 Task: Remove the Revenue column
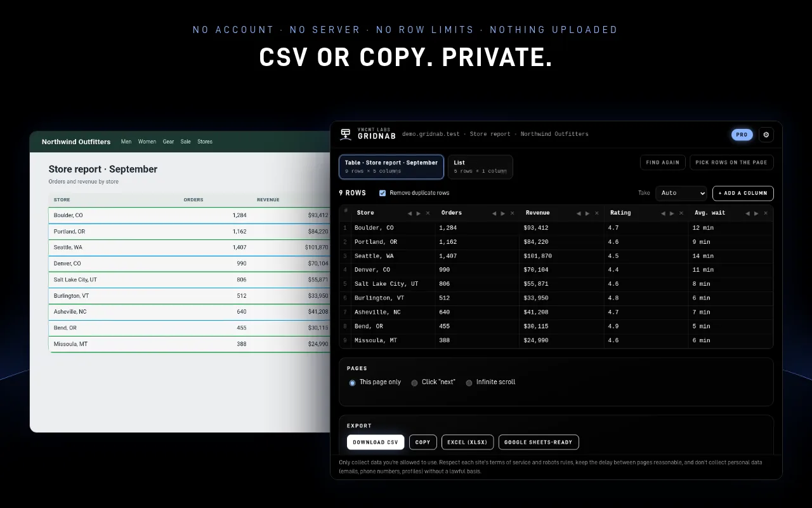[x=596, y=213]
